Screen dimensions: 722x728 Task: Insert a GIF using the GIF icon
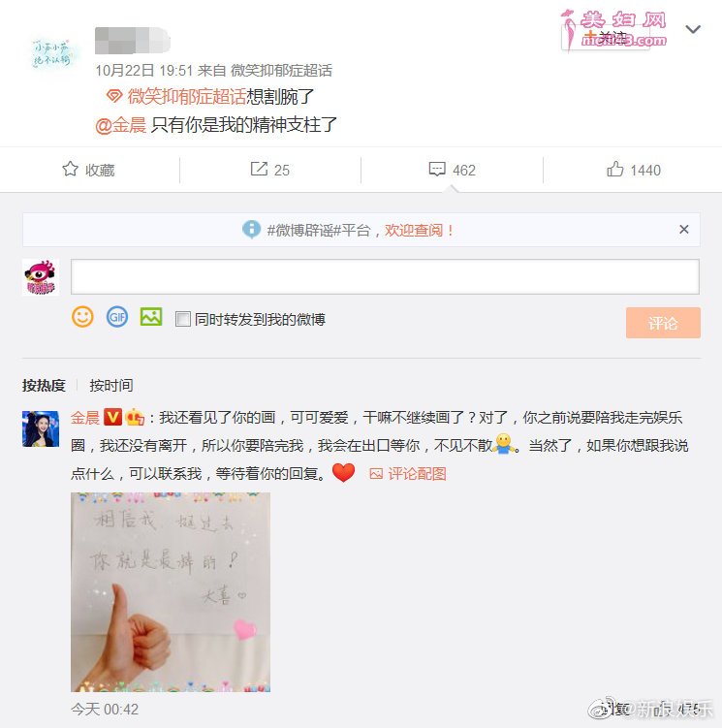[117, 317]
